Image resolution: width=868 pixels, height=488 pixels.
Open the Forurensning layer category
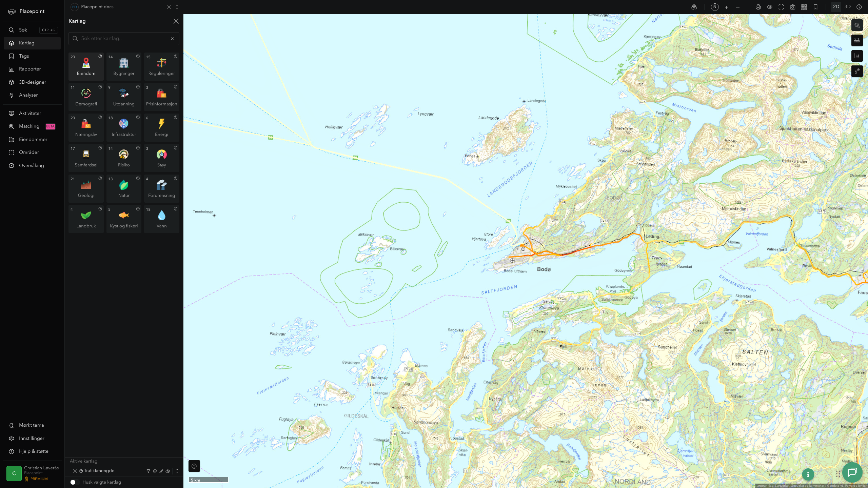coord(162,188)
